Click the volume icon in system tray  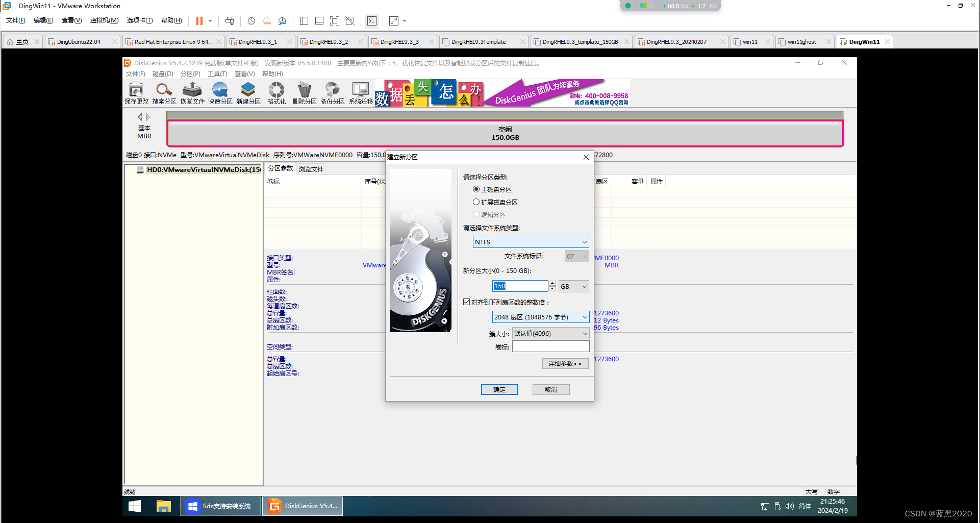pos(790,506)
